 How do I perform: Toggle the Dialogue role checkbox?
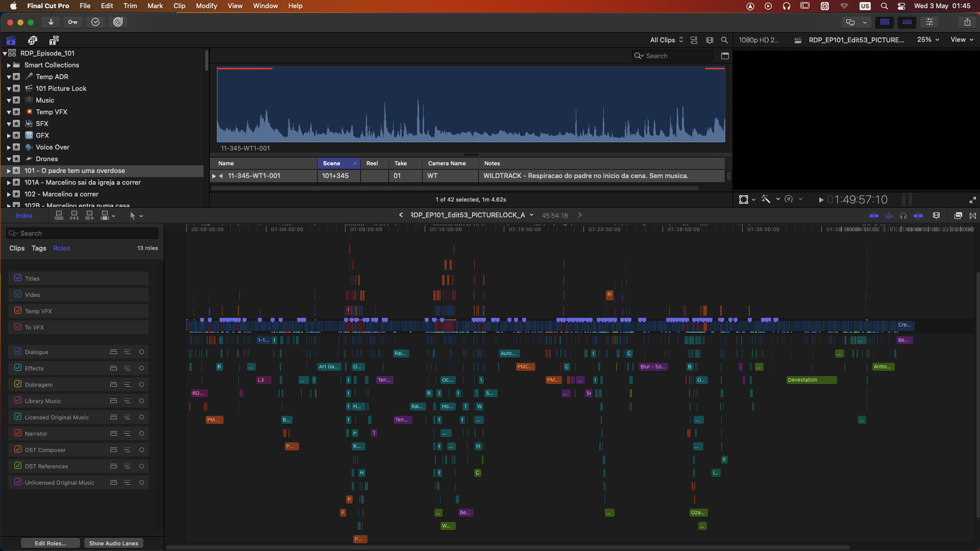click(x=18, y=352)
